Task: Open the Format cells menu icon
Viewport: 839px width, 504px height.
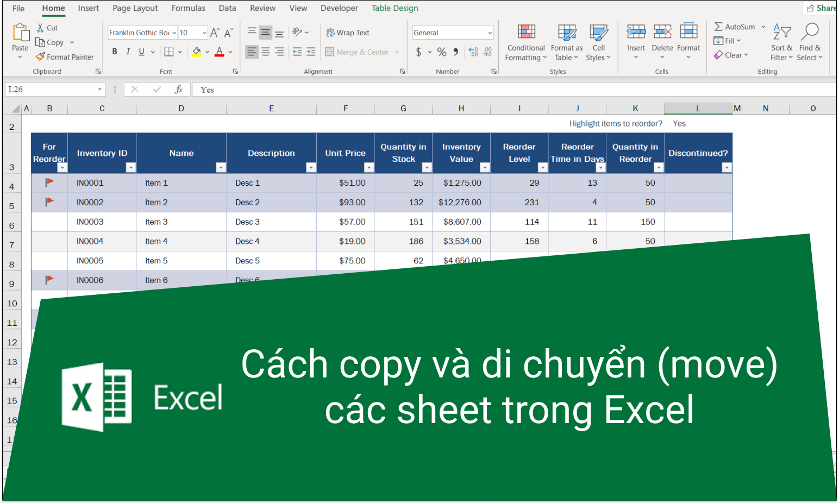Action: [688, 31]
